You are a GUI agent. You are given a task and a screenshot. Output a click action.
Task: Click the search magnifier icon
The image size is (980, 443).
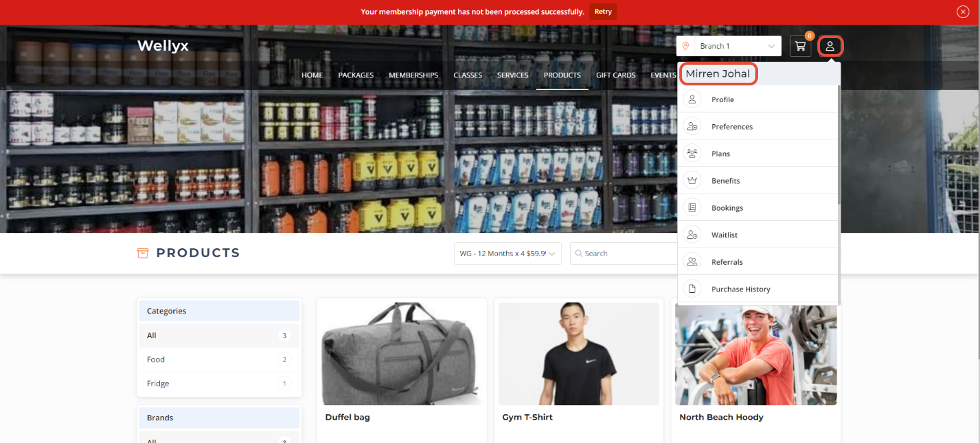(x=579, y=254)
